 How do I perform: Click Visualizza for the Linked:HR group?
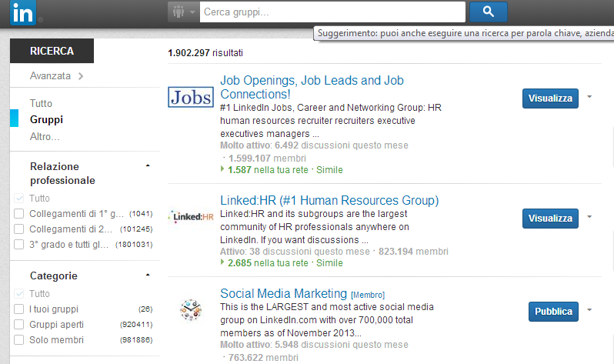pyautogui.click(x=550, y=218)
